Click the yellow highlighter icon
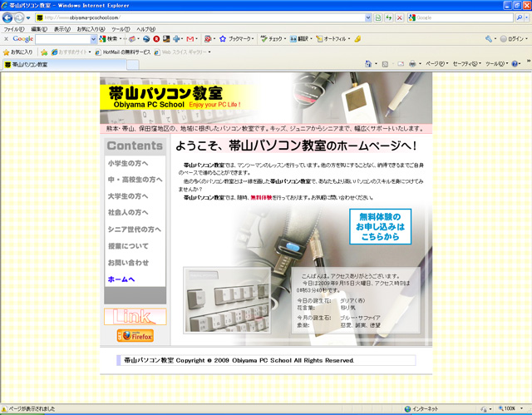The height and width of the screenshot is (415, 532). click(357, 39)
